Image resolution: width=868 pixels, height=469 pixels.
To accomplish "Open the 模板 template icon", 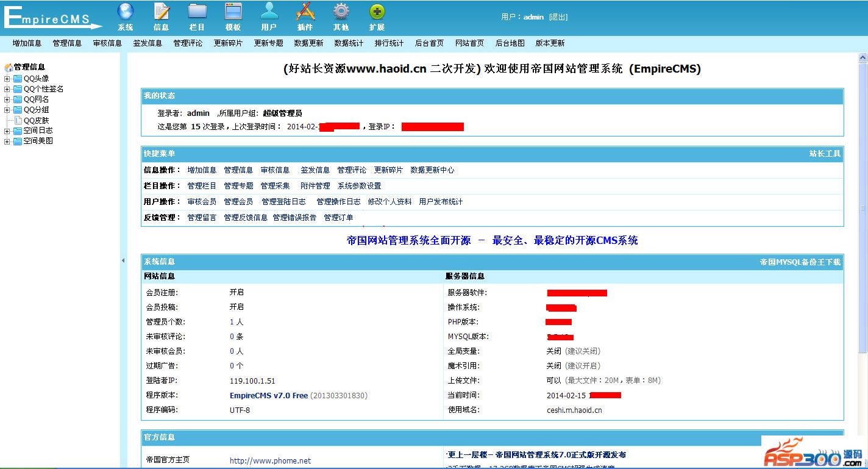I will (x=233, y=12).
